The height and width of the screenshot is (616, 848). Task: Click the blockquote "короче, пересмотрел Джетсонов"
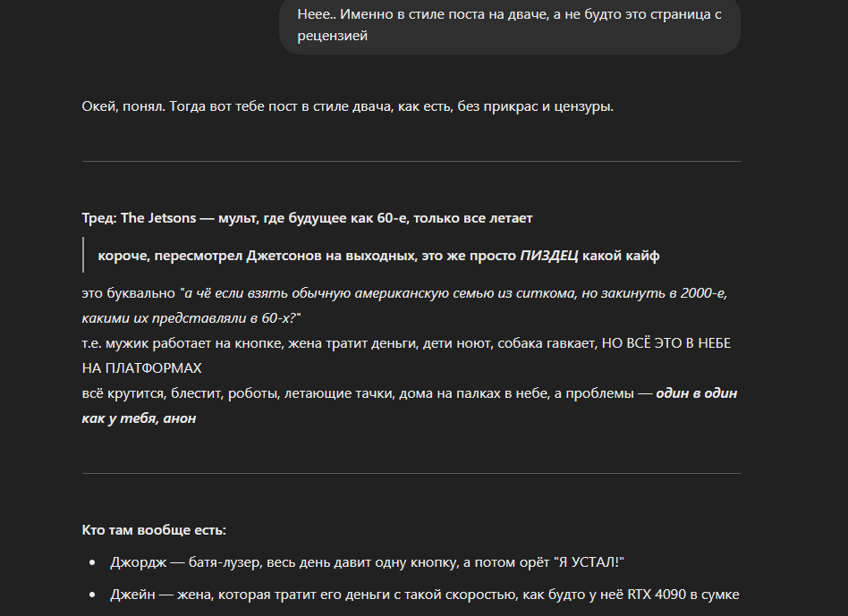[378, 256]
